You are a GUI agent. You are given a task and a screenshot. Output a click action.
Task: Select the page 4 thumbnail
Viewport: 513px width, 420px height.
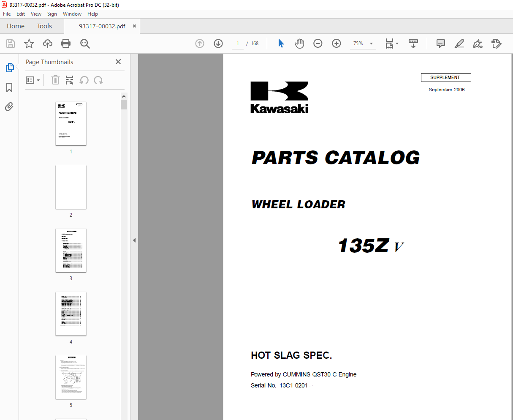(x=71, y=314)
